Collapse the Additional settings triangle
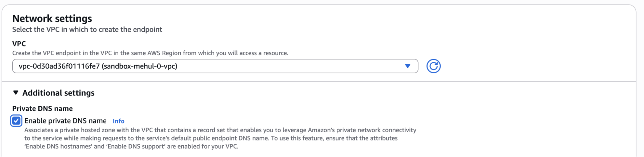Image resolution: width=644 pixels, height=157 pixels. point(16,93)
